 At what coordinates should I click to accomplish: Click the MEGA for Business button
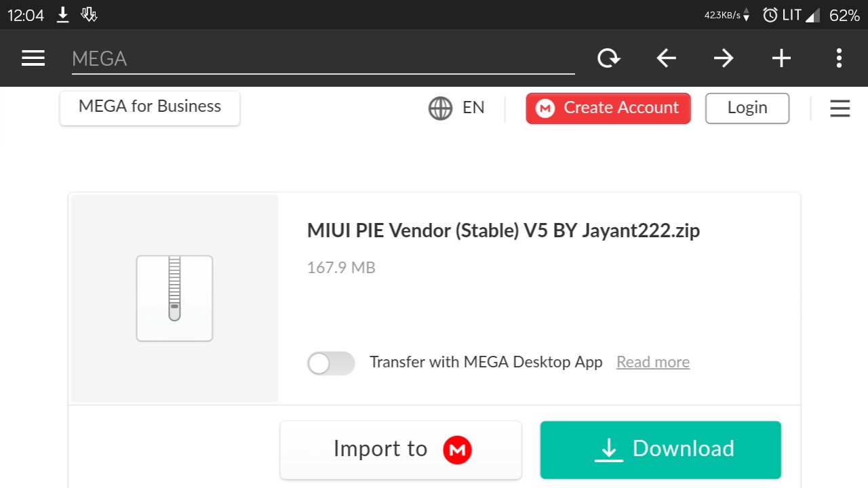click(x=150, y=107)
